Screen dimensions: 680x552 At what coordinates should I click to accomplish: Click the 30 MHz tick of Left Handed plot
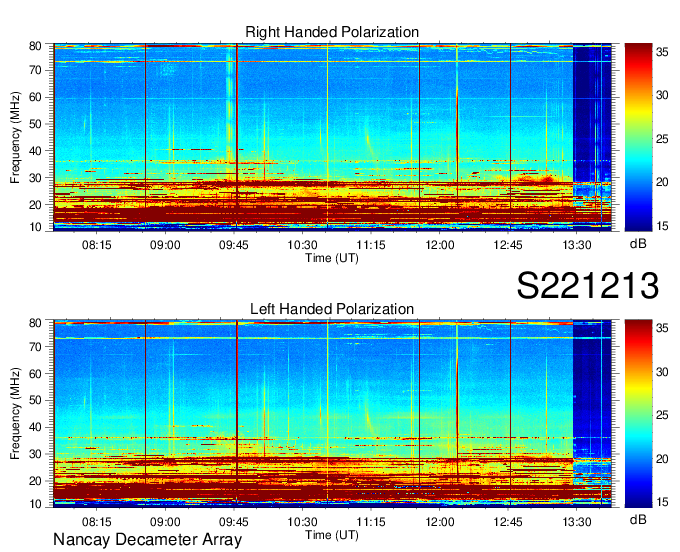(35, 454)
